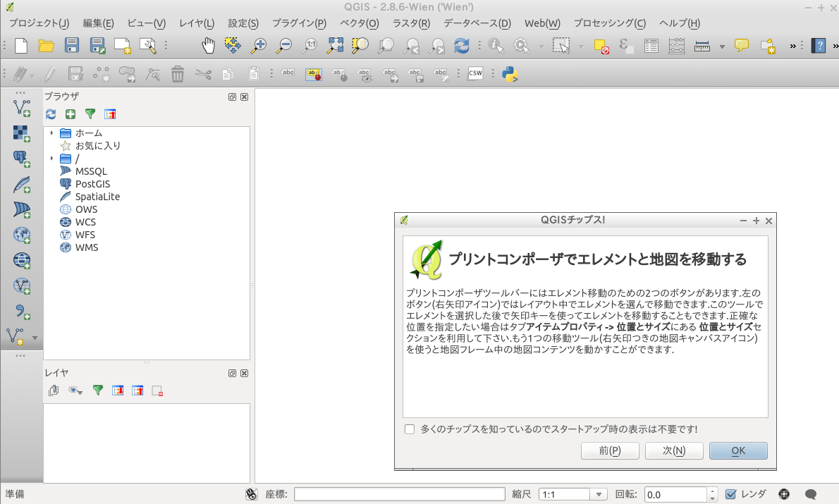Click the CRS status icon in status bar
Screen dimensions: 839x504
[x=784, y=494]
